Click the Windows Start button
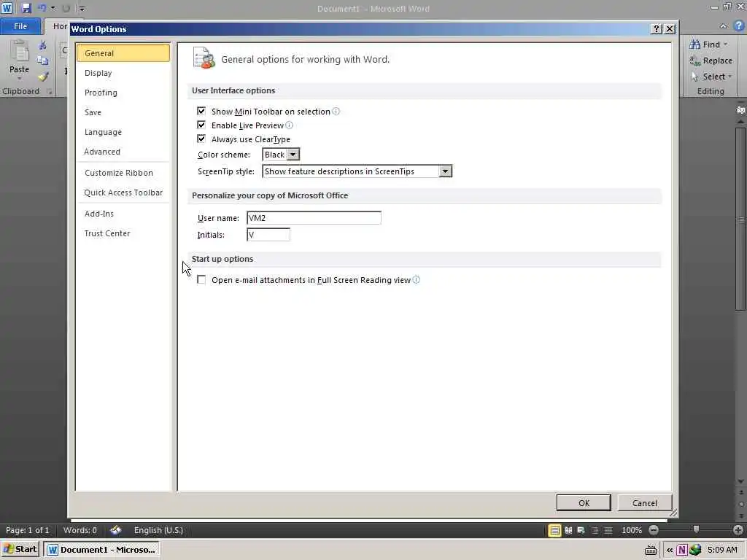Screen dimensions: 747x560 (20, 550)
